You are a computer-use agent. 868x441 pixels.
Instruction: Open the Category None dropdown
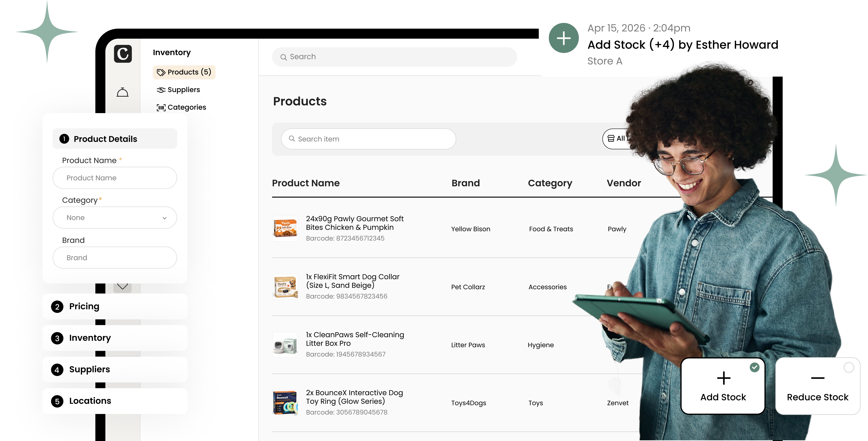(115, 218)
